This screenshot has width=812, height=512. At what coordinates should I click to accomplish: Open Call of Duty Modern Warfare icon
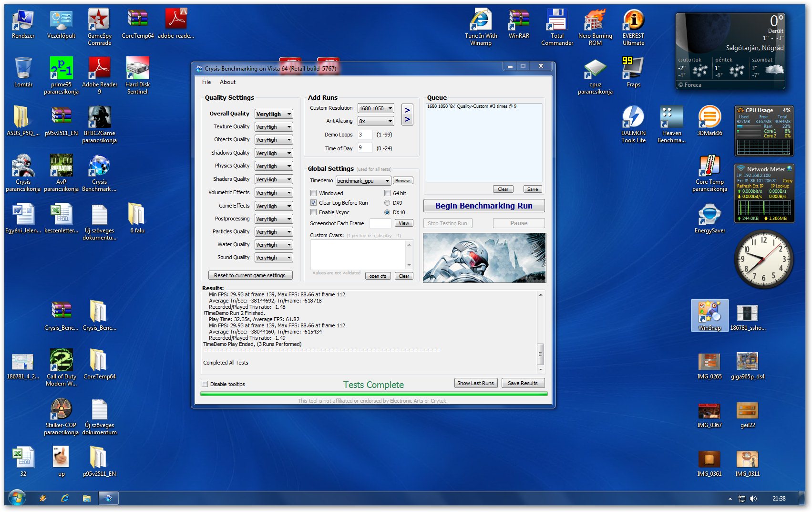coord(61,367)
